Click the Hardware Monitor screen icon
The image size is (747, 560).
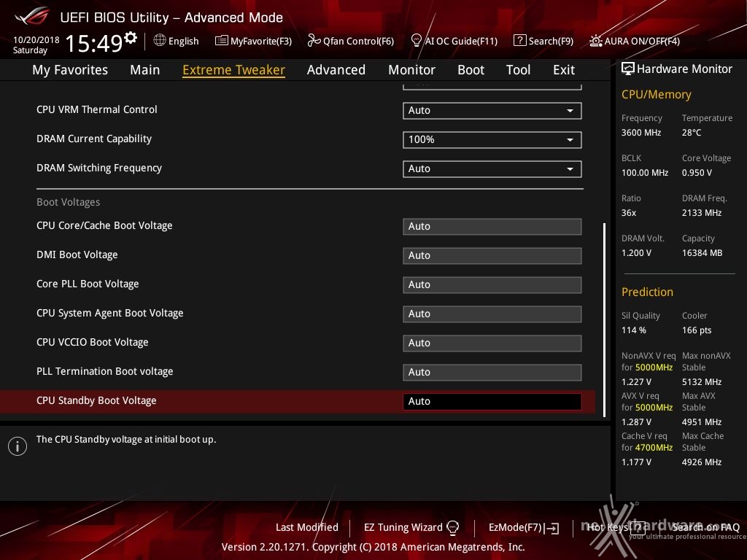(x=628, y=69)
